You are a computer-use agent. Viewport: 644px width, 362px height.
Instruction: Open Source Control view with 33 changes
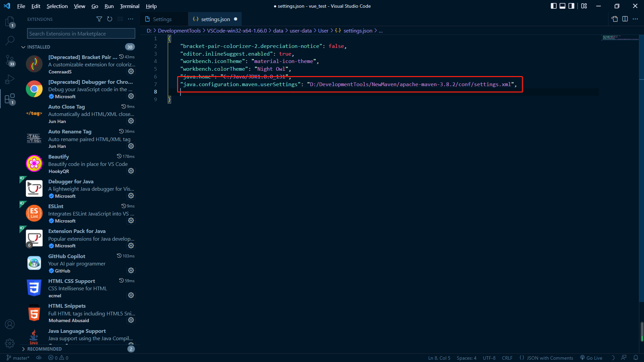(10, 61)
